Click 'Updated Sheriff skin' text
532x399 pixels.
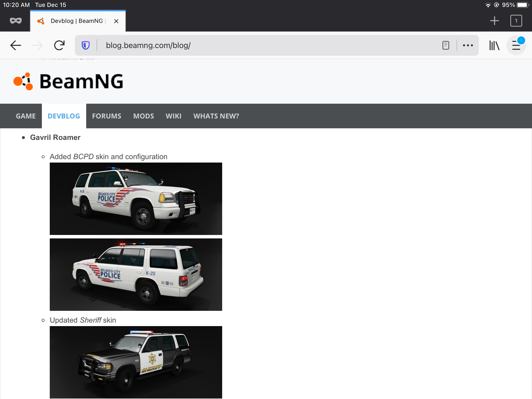click(x=83, y=320)
